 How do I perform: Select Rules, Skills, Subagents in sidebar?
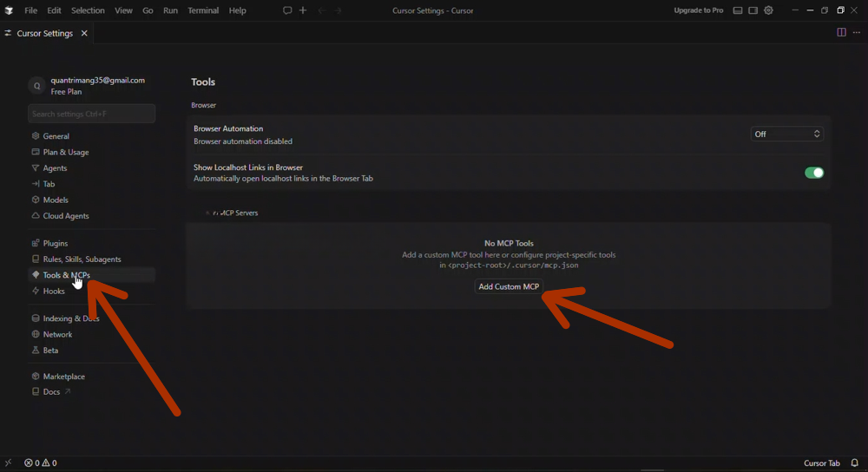[82, 259]
